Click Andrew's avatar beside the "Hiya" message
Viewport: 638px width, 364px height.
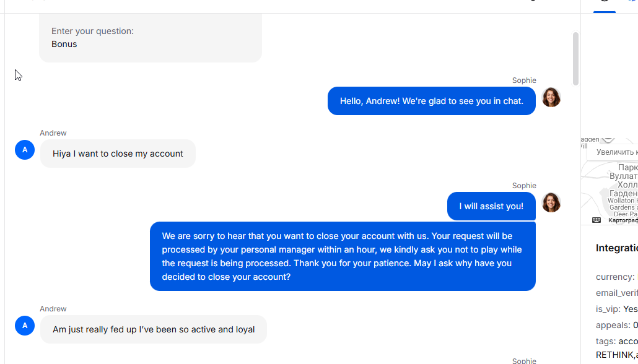click(x=25, y=150)
